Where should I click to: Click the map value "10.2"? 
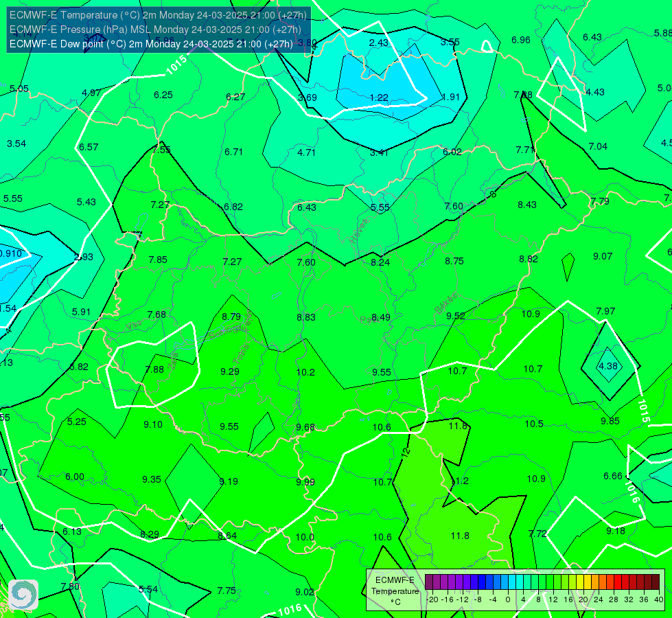pyautogui.click(x=305, y=372)
